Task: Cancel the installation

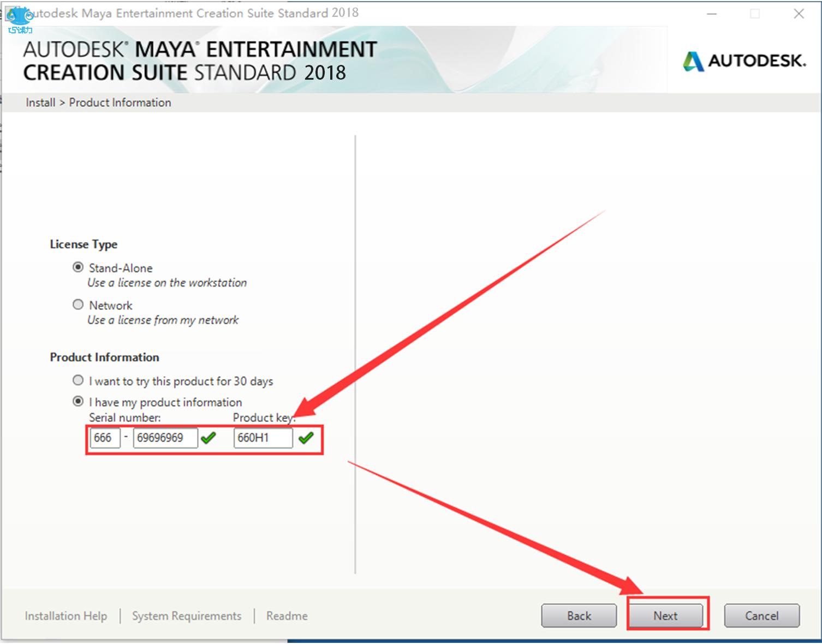Action: pyautogui.click(x=761, y=616)
